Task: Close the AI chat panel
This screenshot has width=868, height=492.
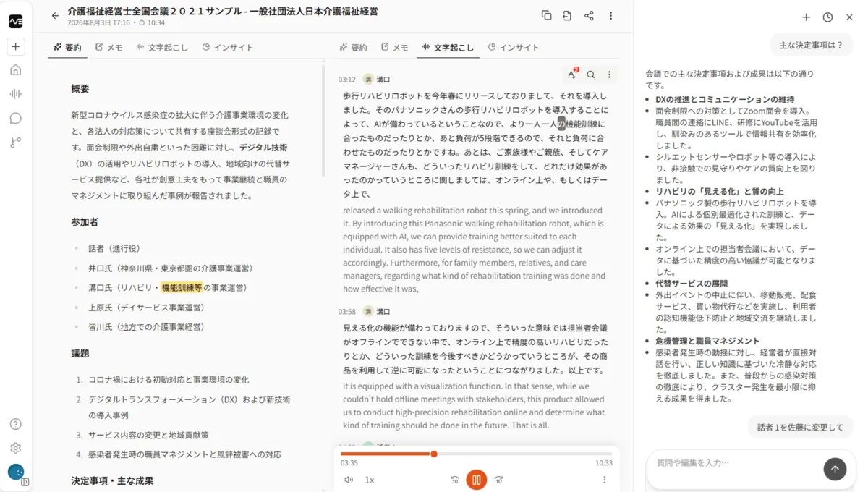Action: click(x=849, y=17)
